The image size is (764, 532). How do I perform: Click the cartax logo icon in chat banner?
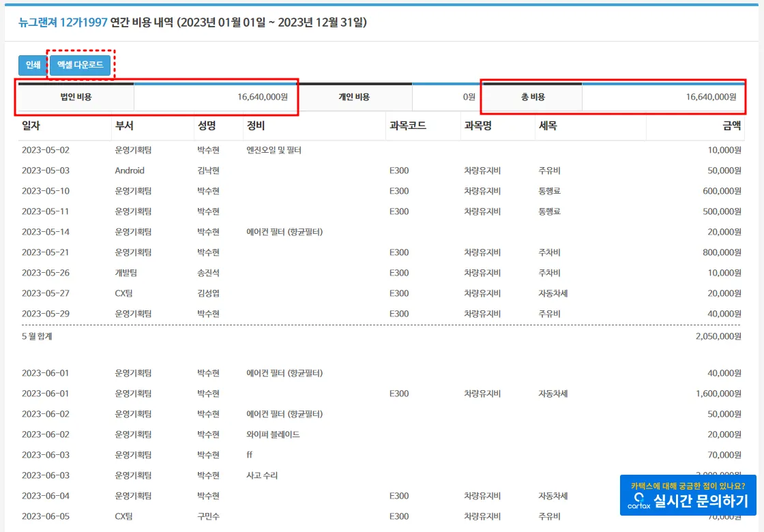[638, 501]
